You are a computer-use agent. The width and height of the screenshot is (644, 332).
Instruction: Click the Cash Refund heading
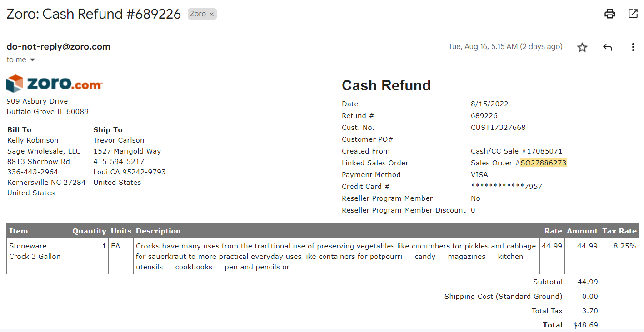click(386, 85)
